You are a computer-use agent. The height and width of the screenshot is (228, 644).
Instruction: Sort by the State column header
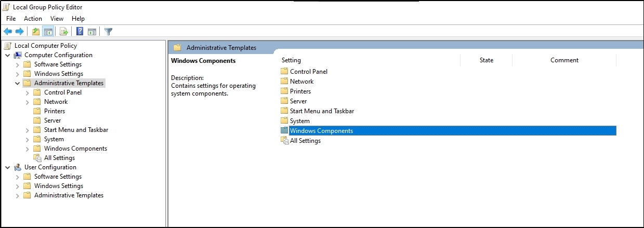(x=487, y=60)
